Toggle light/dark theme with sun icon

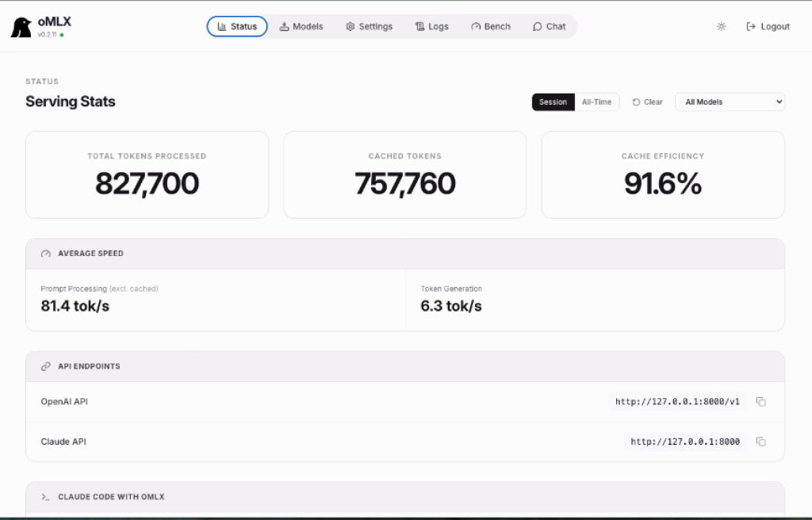721,26
